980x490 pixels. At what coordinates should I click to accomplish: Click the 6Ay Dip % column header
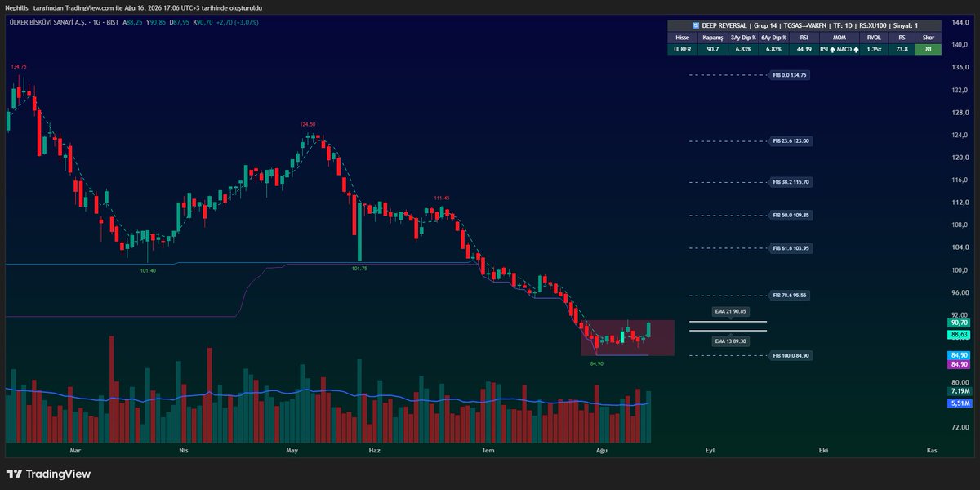pyautogui.click(x=775, y=38)
